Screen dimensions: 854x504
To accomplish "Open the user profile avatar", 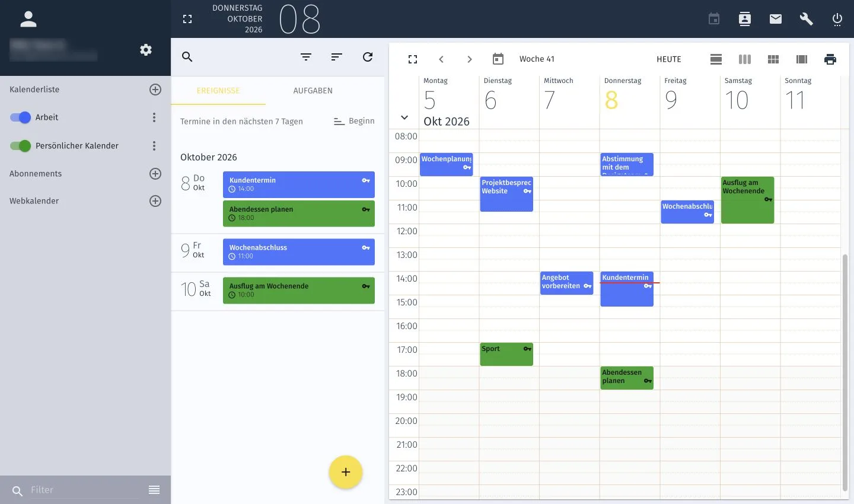I will tap(28, 19).
